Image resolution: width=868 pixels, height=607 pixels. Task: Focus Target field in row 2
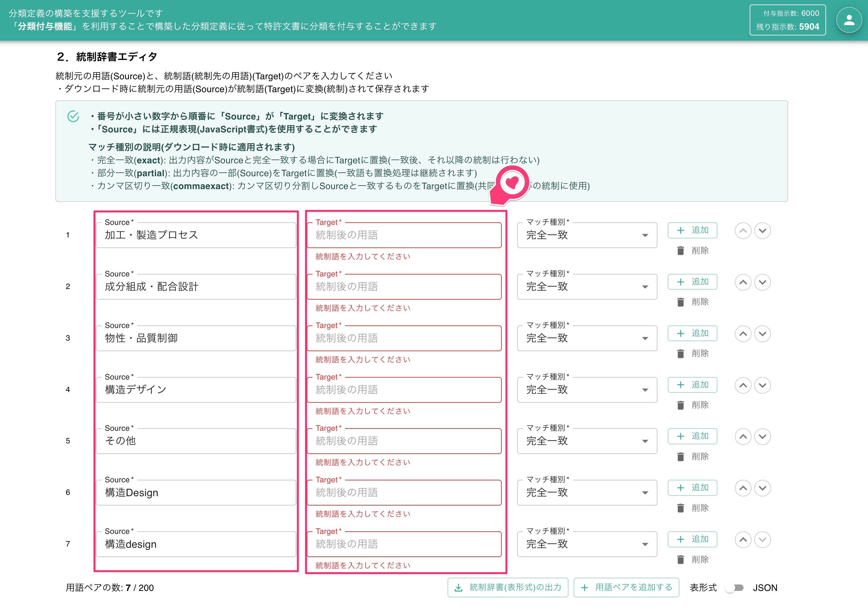pyautogui.click(x=404, y=287)
